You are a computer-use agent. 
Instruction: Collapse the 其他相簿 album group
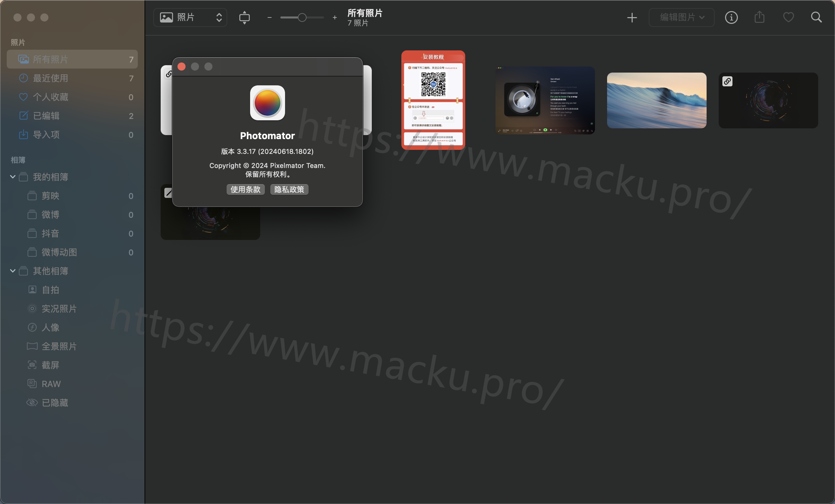pos(12,270)
